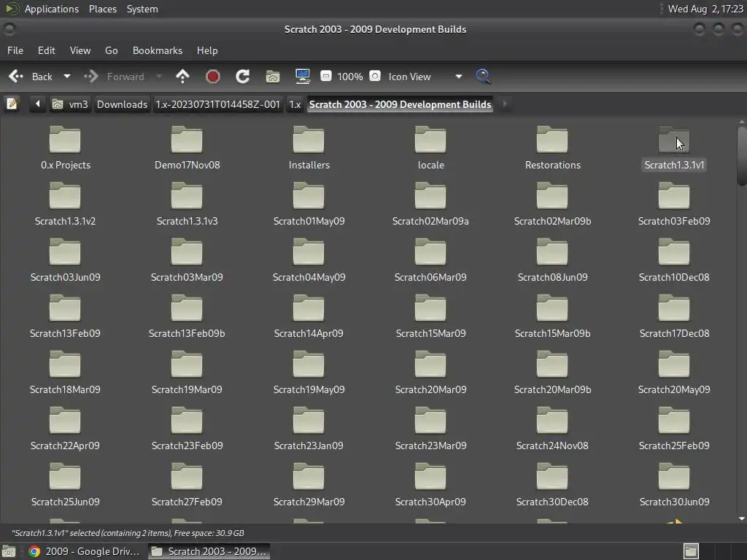Go to 1.x in the path bar
This screenshot has height=560, width=747.
pyautogui.click(x=295, y=104)
